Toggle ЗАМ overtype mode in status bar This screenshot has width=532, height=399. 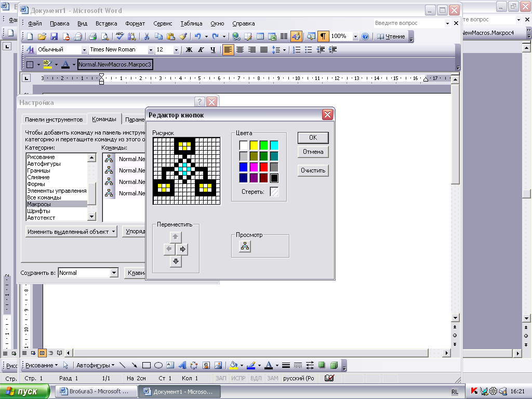(x=272, y=378)
